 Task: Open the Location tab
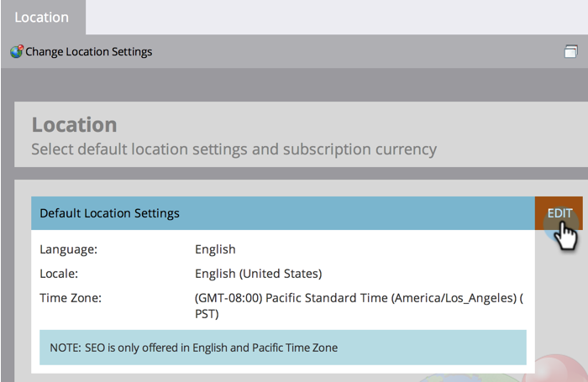(43, 18)
